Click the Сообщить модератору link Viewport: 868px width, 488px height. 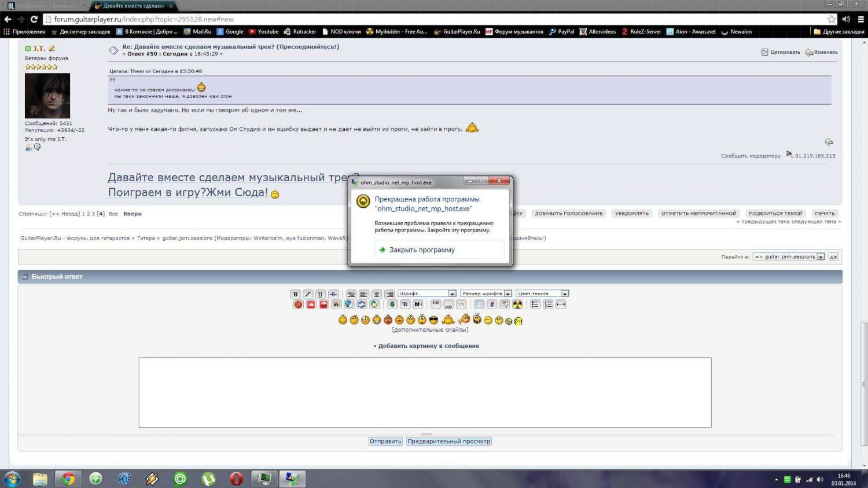(751, 156)
